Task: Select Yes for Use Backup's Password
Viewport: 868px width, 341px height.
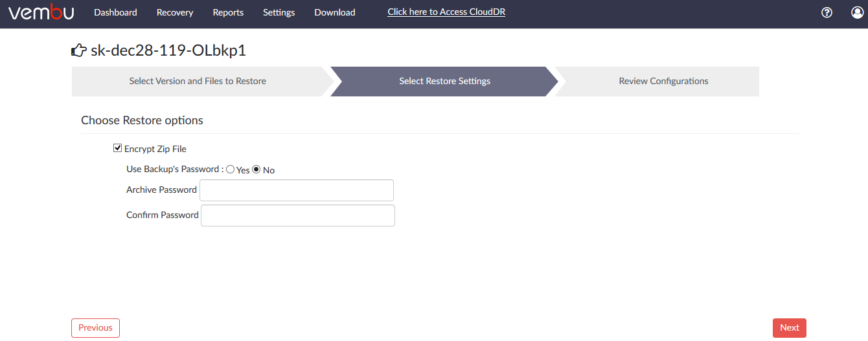Action: point(231,170)
